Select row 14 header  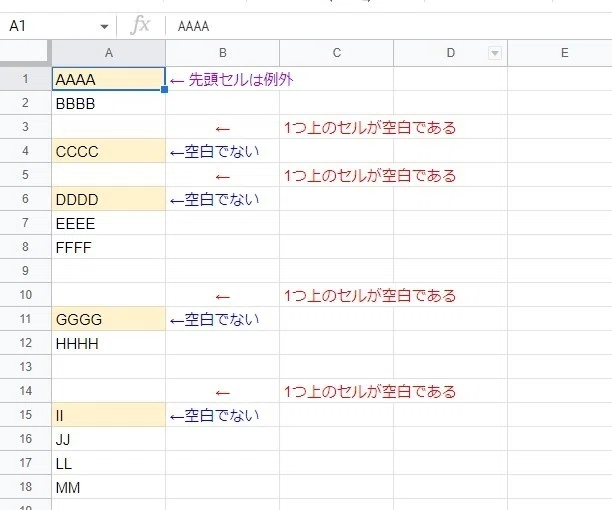click(x=25, y=391)
